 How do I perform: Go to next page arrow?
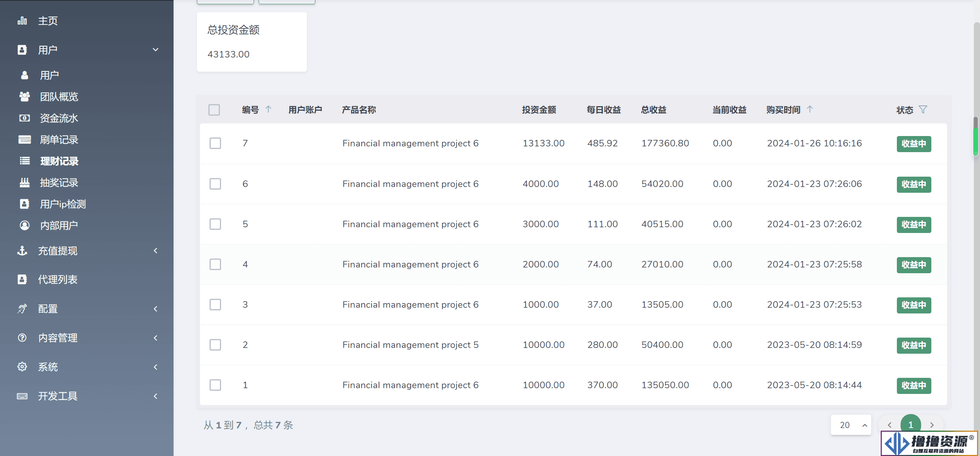(x=932, y=425)
